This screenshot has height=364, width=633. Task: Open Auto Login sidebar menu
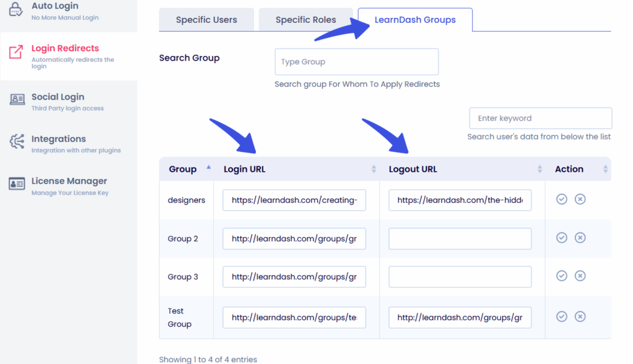click(x=69, y=11)
